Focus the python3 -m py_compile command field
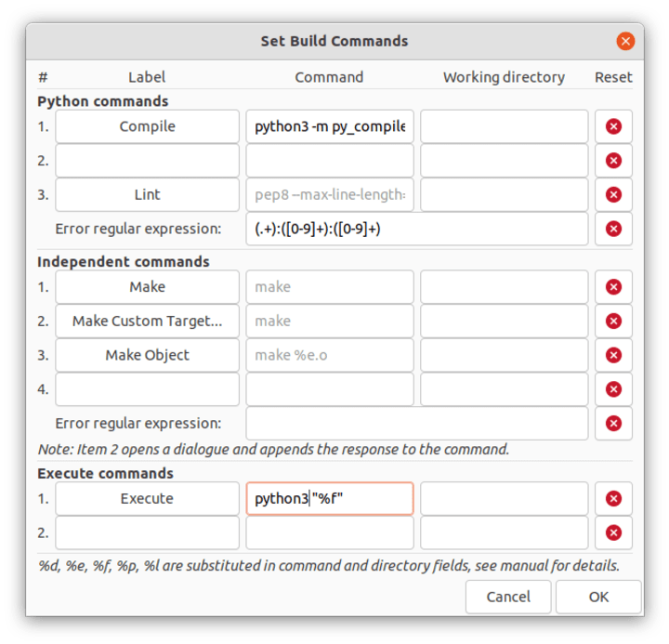Screen dimensions: 669x644 (x=330, y=126)
